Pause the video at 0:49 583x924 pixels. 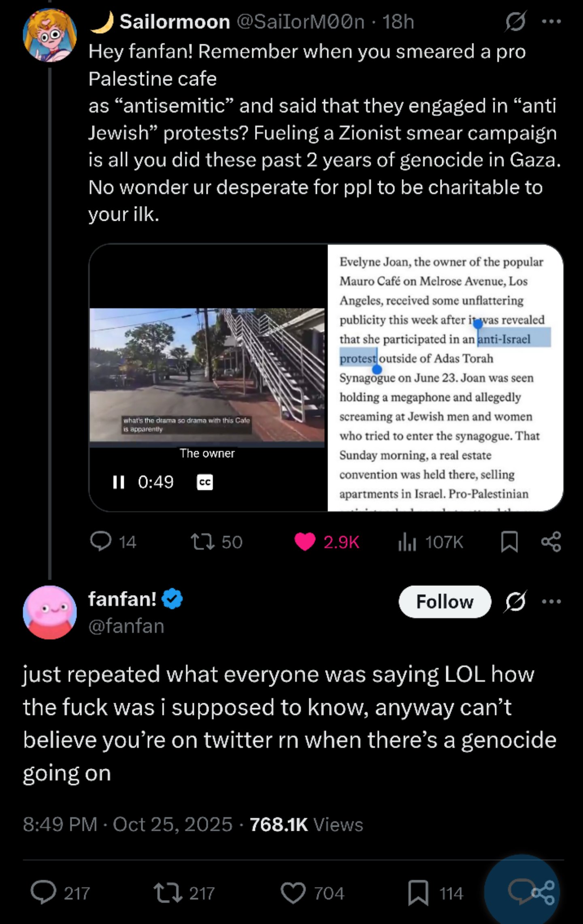119,482
